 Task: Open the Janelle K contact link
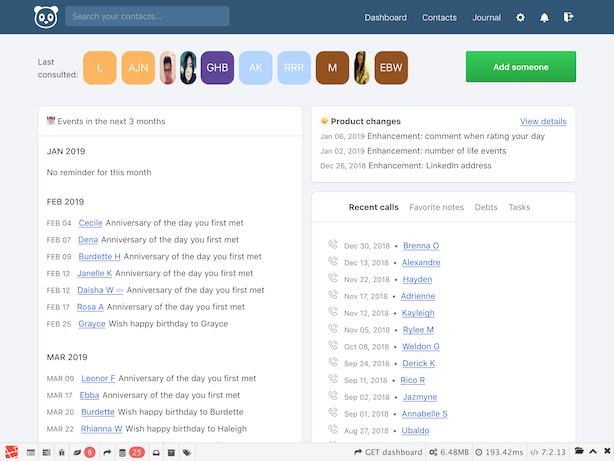coord(94,273)
